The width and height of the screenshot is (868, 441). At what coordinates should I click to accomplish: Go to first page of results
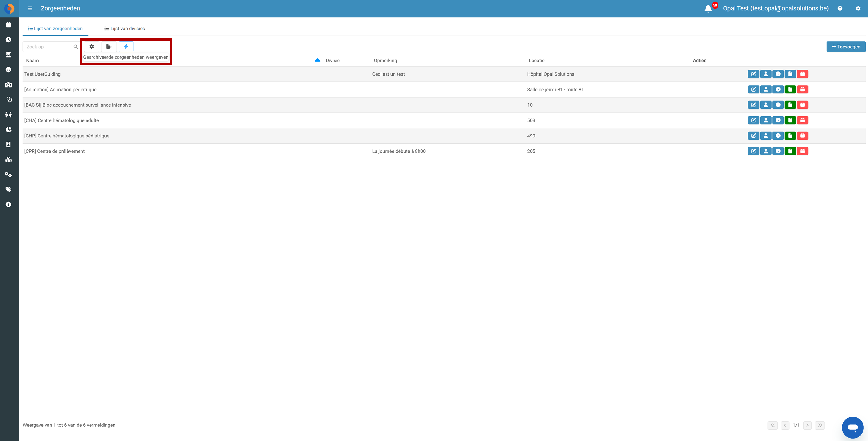(x=772, y=425)
